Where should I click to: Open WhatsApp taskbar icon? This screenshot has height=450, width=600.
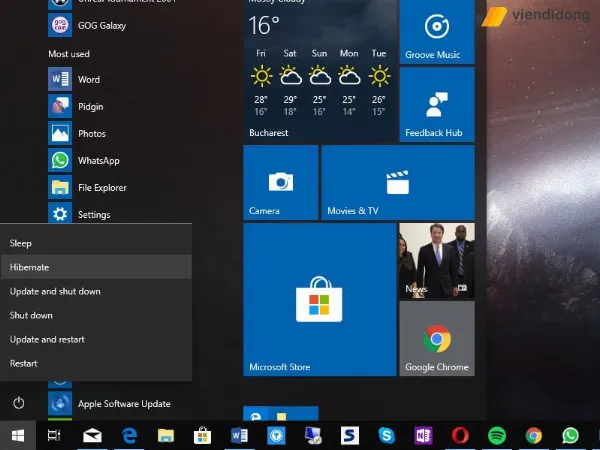570,435
